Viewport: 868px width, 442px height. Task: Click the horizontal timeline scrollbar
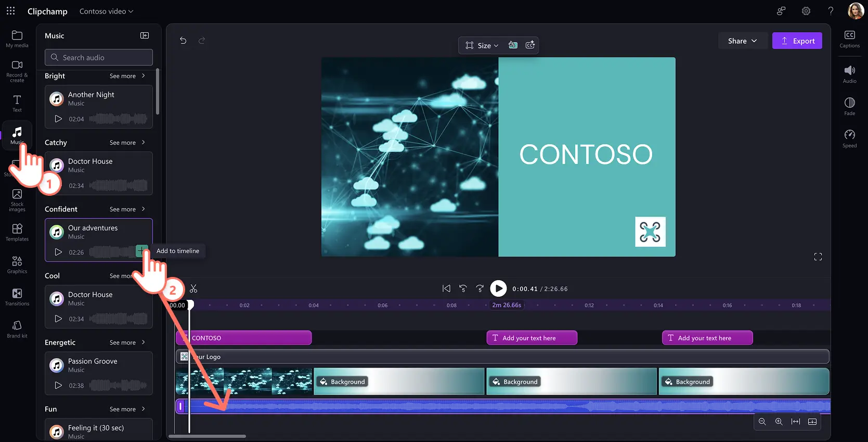[208, 436]
